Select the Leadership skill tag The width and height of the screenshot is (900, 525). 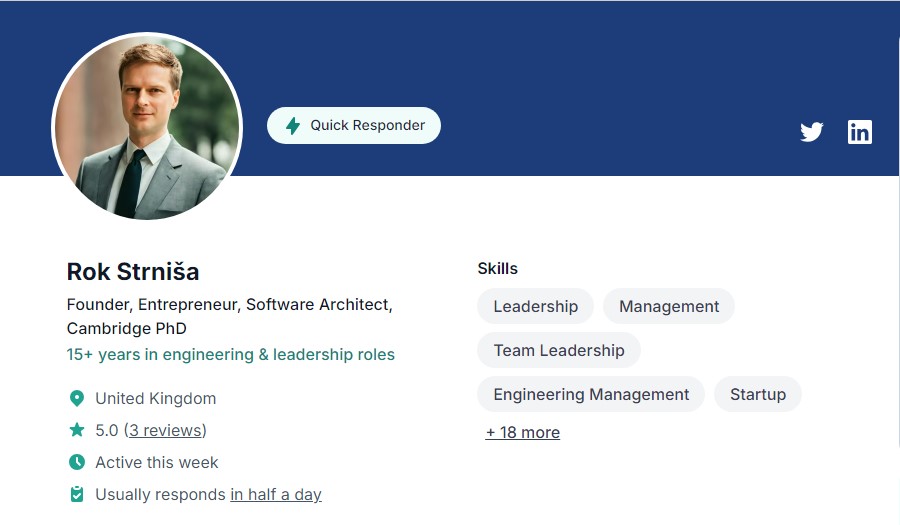(536, 306)
